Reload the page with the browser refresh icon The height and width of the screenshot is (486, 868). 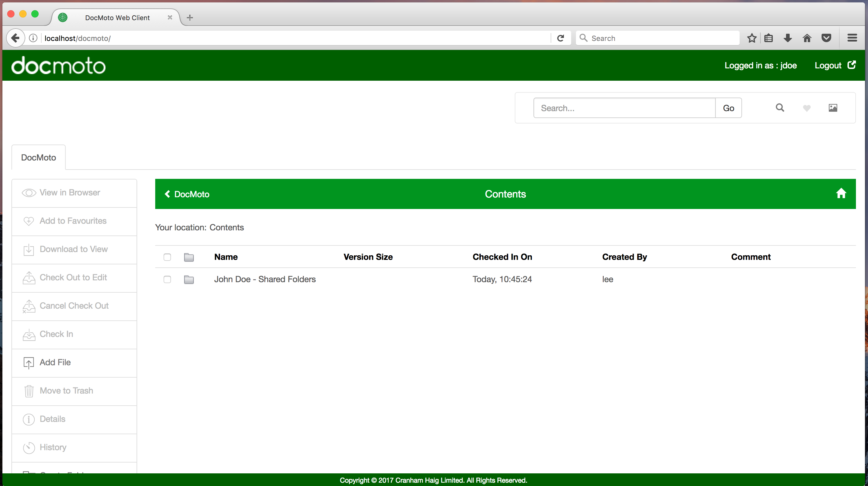[561, 38]
